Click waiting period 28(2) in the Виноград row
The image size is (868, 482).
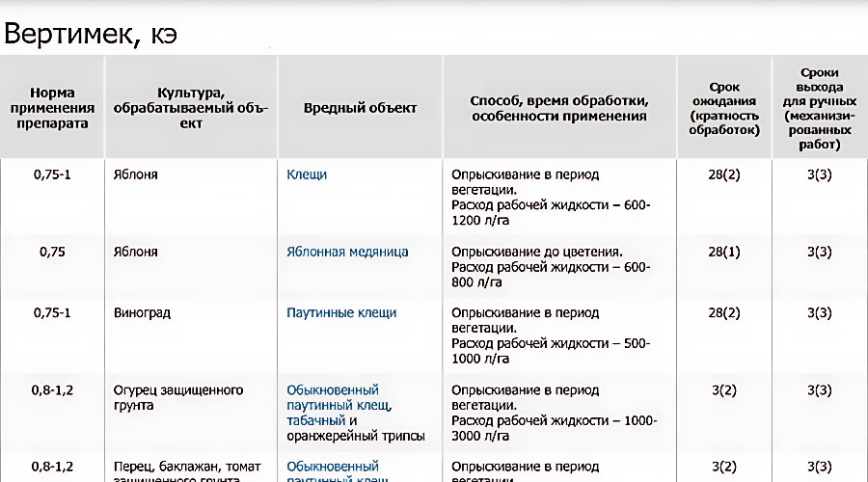pyautogui.click(x=724, y=312)
